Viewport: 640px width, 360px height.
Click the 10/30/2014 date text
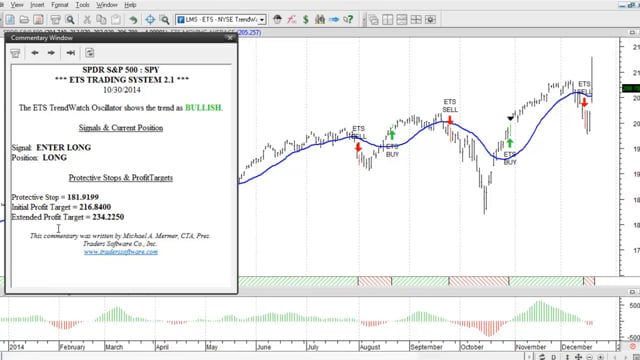[x=122, y=90]
